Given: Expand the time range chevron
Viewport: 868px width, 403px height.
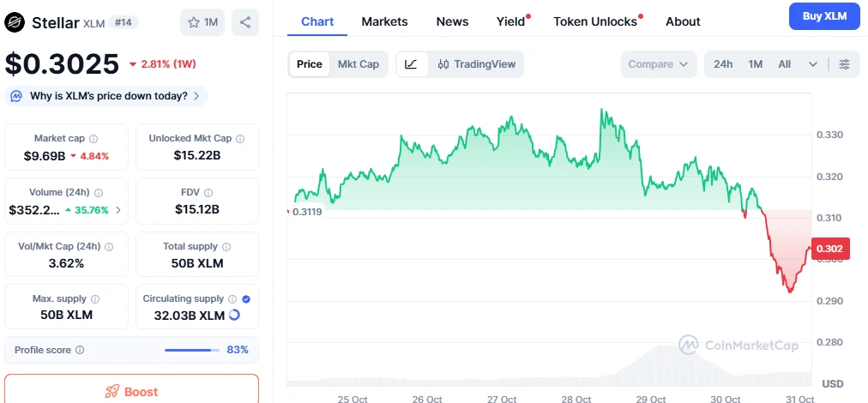Looking at the screenshot, I should coord(812,64).
